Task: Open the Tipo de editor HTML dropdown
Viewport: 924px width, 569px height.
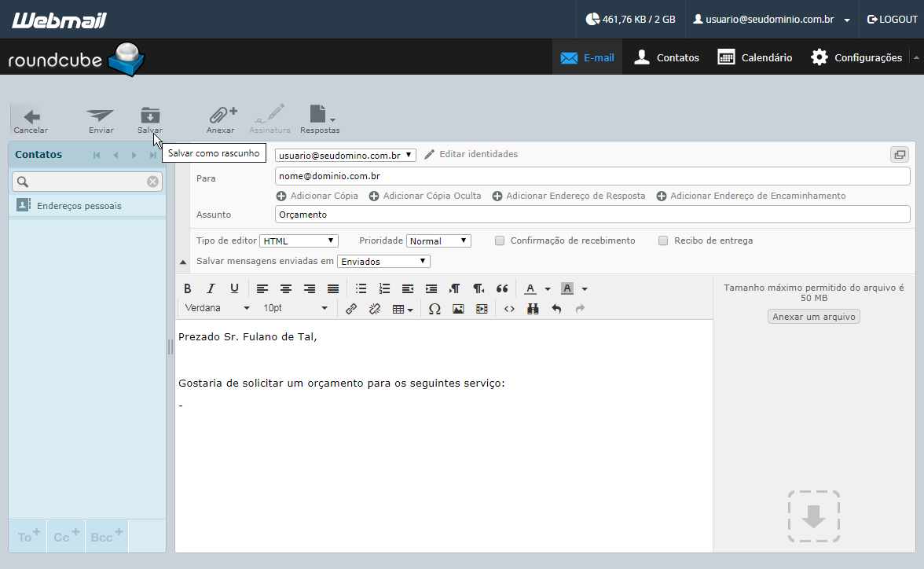Action: coord(299,240)
